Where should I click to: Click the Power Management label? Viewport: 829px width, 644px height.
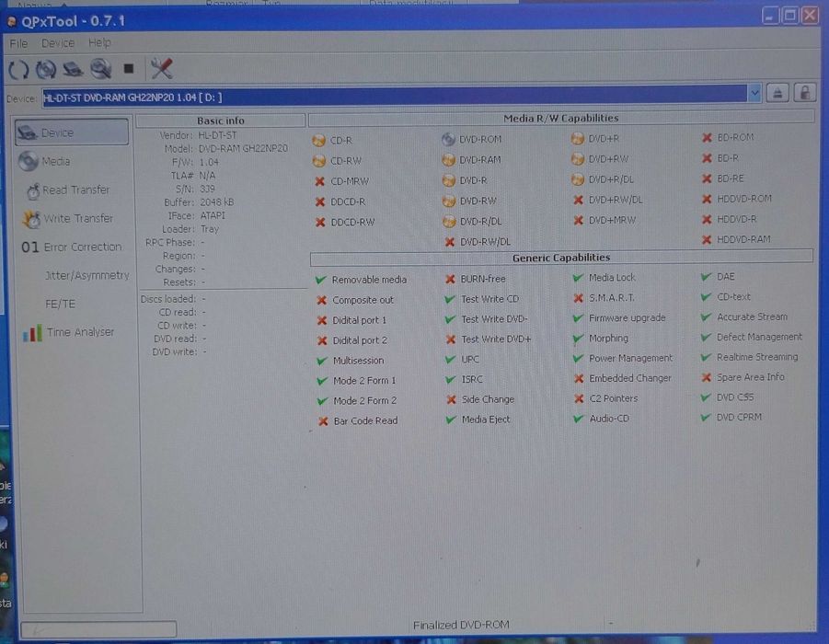[x=631, y=358]
